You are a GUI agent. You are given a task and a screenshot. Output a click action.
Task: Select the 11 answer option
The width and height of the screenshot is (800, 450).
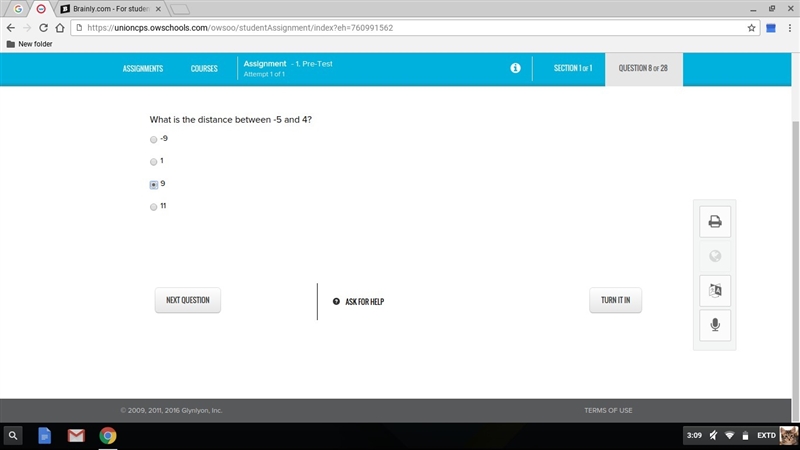point(154,207)
